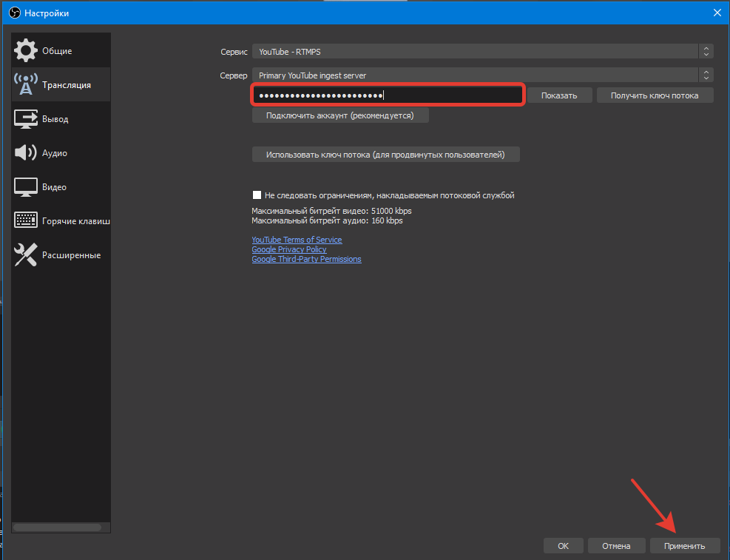Image resolution: width=730 pixels, height=560 pixels.
Task: Open the Горячие клавиши keyboard icon
Action: pos(26,221)
